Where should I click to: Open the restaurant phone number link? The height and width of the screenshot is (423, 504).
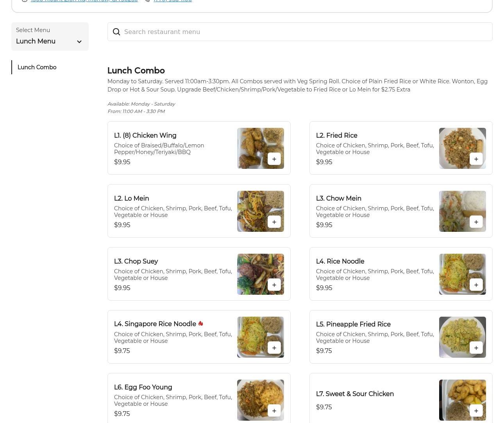[x=172, y=1]
